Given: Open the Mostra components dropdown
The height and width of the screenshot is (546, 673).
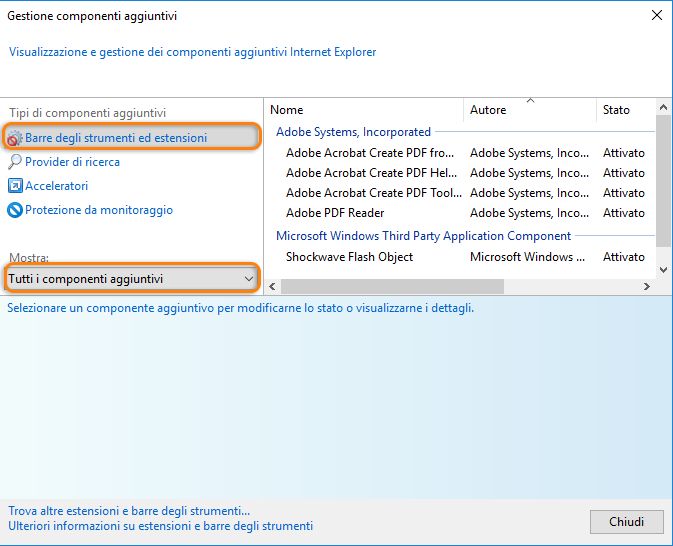Looking at the screenshot, I should 131,278.
